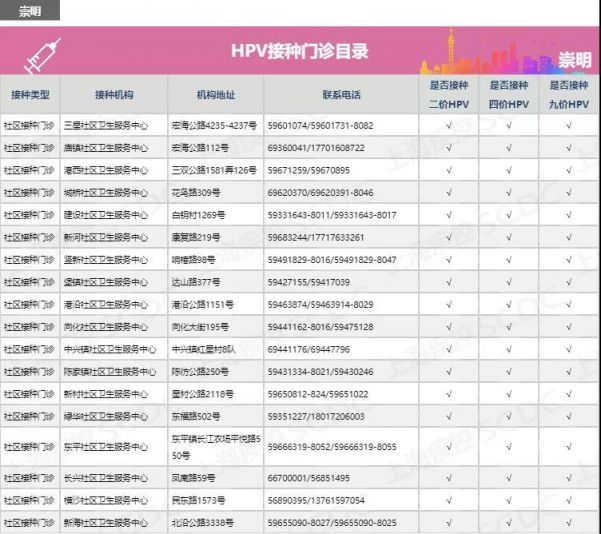Click phone 59601074/59601731-8082
The height and width of the screenshot is (534, 601).
pos(320,126)
